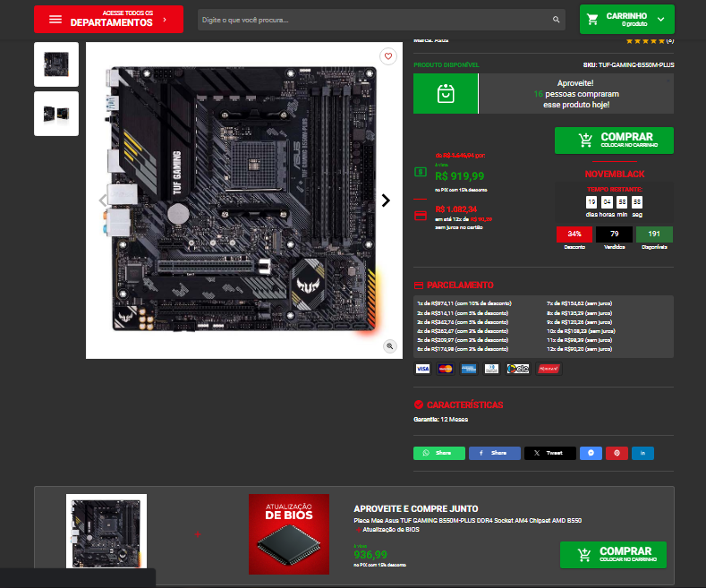
Task: Open ACESSE TODOS OS DEPARTAMENTOS menu
Action: pos(108,20)
